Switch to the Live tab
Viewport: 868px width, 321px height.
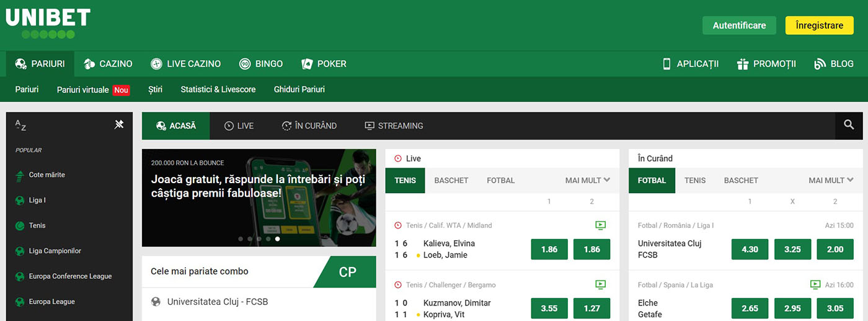239,125
